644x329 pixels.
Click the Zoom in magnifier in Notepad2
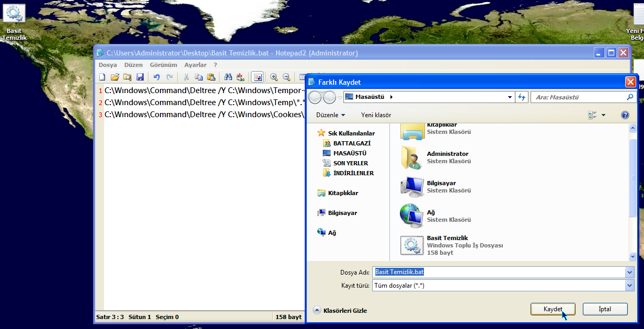pyautogui.click(x=274, y=77)
